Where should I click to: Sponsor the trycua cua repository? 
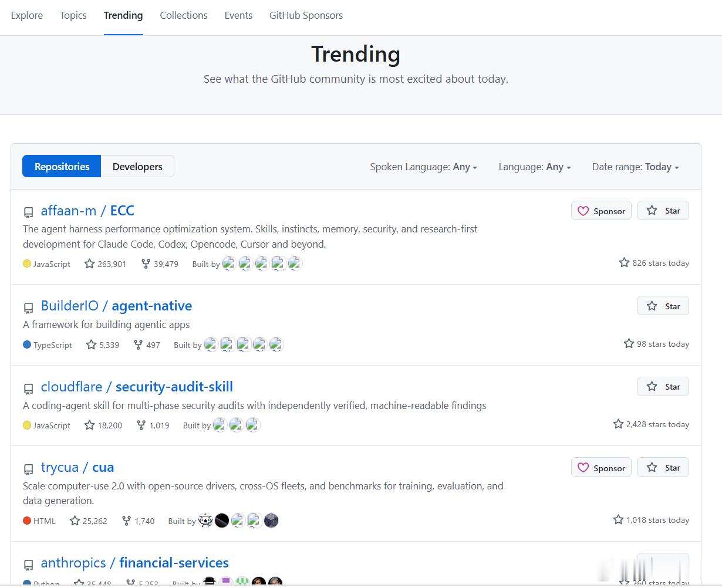(x=601, y=468)
